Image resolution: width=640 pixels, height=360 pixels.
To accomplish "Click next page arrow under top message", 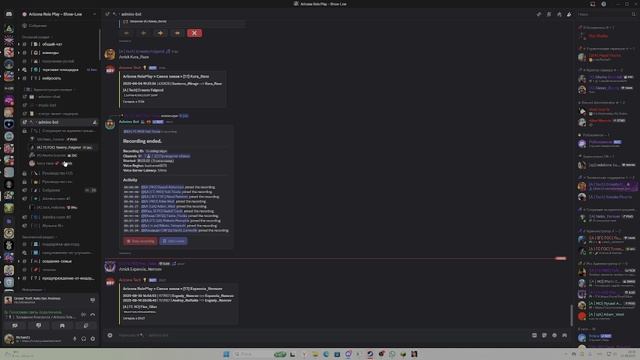I will click(x=160, y=33).
